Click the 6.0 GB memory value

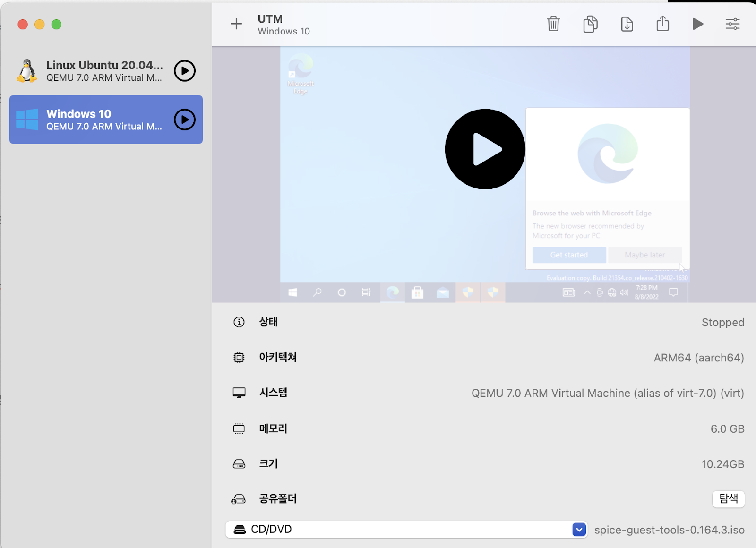(728, 429)
